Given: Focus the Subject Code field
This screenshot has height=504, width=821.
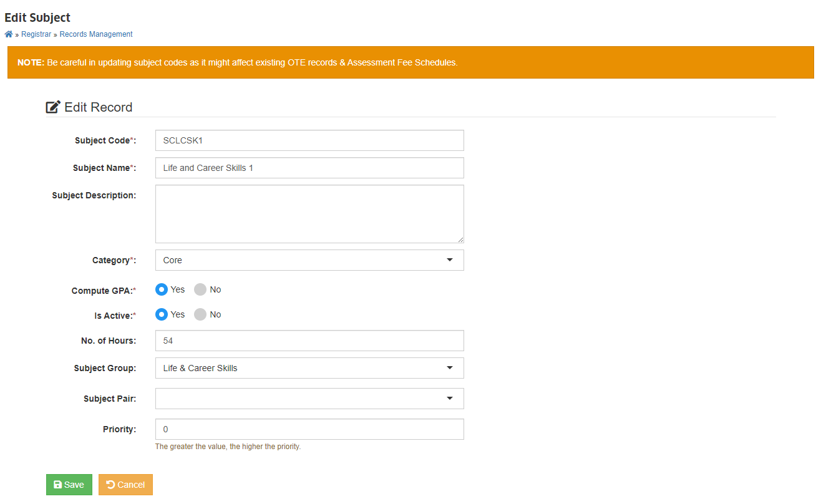Looking at the screenshot, I should [309, 140].
